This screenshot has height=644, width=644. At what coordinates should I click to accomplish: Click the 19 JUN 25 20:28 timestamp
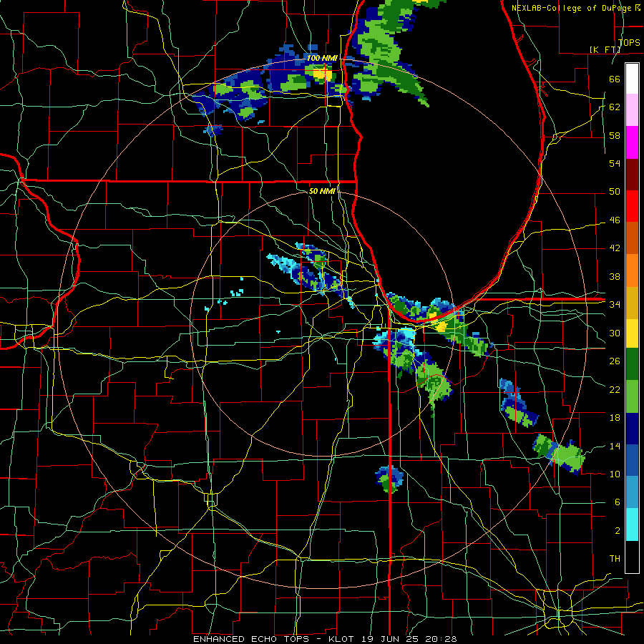click(409, 639)
